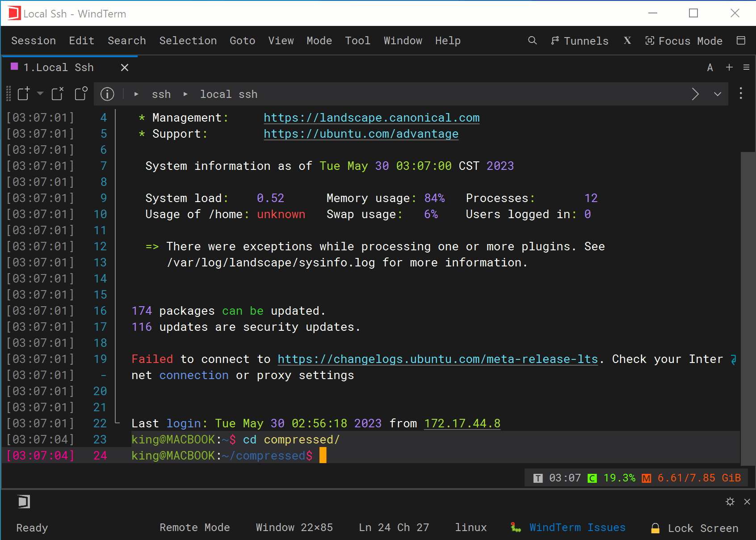Viewport: 756px width, 540px height.
Task: Click the magnifier search icon in menu bar
Action: [x=532, y=41]
